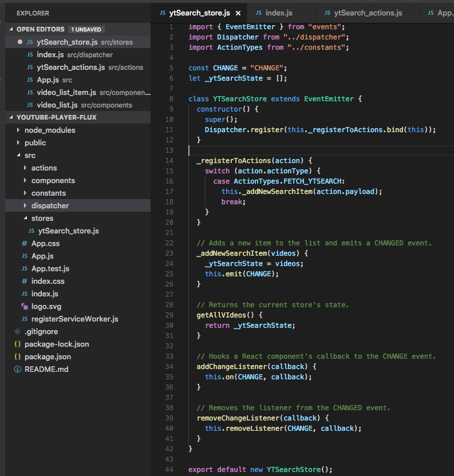The width and height of the screenshot is (454, 476).
Task: Open logo.svg in the file tree
Action: tap(78, 306)
